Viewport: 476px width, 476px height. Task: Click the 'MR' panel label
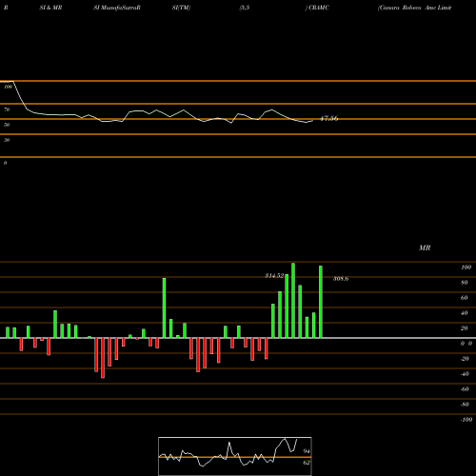pyautogui.click(x=425, y=248)
